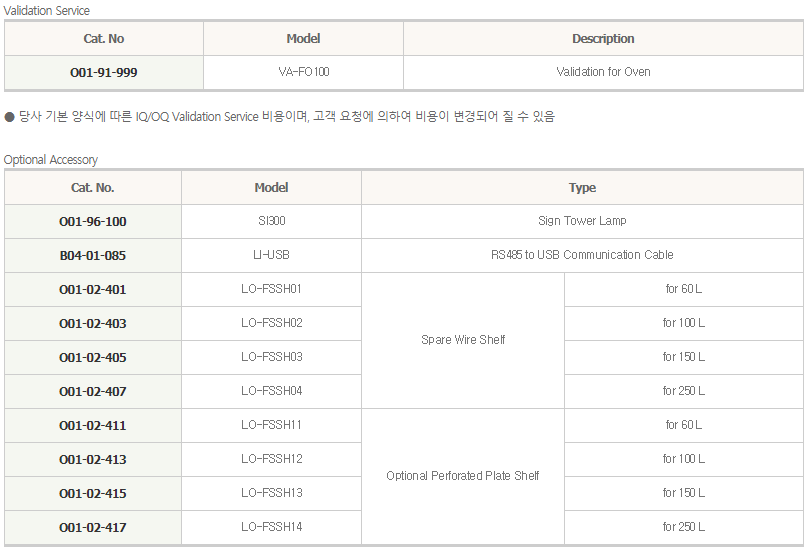
Task: Click the Sign Tower Lamp type
Action: coord(582,221)
